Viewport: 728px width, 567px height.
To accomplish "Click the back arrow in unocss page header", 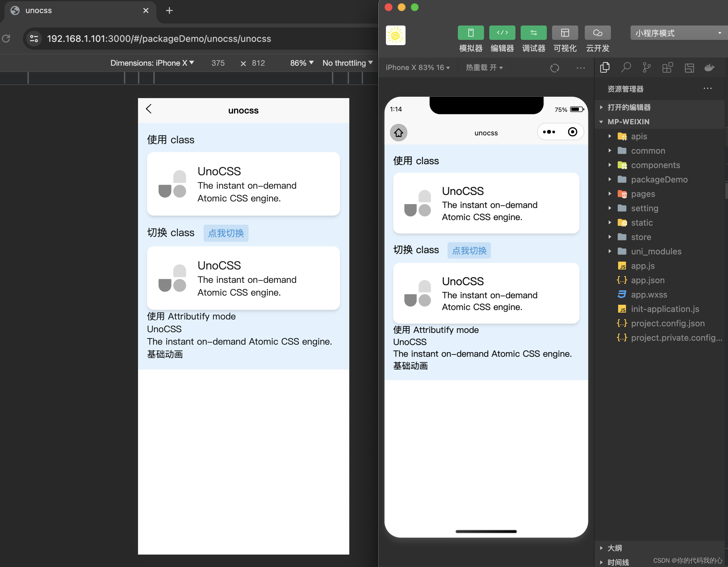I will click(x=149, y=109).
